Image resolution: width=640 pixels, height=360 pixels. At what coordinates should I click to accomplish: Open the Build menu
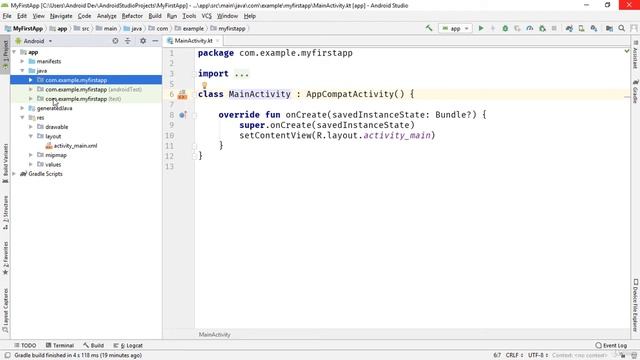coord(155,16)
